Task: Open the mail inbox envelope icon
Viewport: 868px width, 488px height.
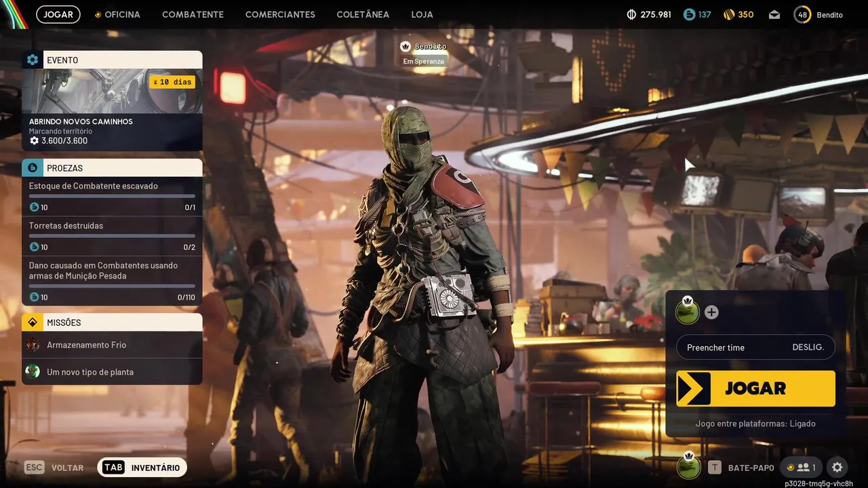Action: 774,14
